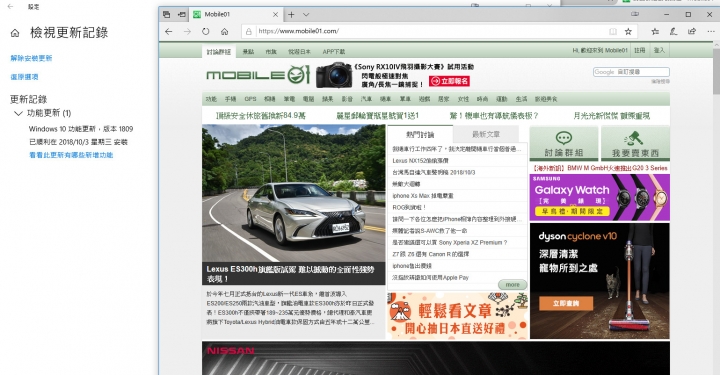Viewport: 720px width, 375px height.
Task: Click the Share page icon in Edge
Action: [692, 31]
